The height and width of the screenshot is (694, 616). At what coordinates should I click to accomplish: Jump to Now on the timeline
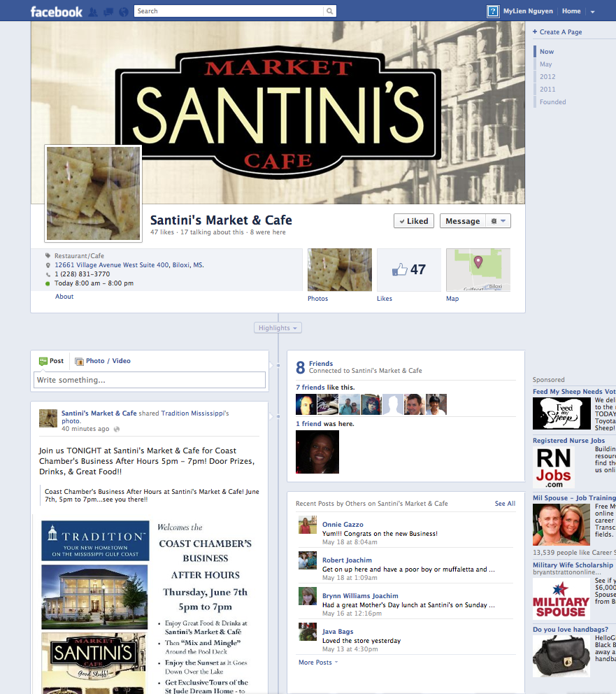click(x=547, y=51)
